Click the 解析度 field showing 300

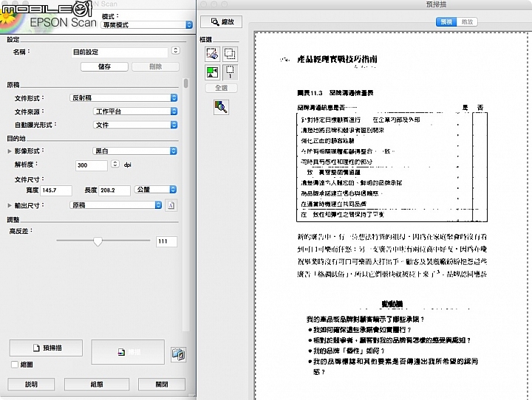pos(92,165)
